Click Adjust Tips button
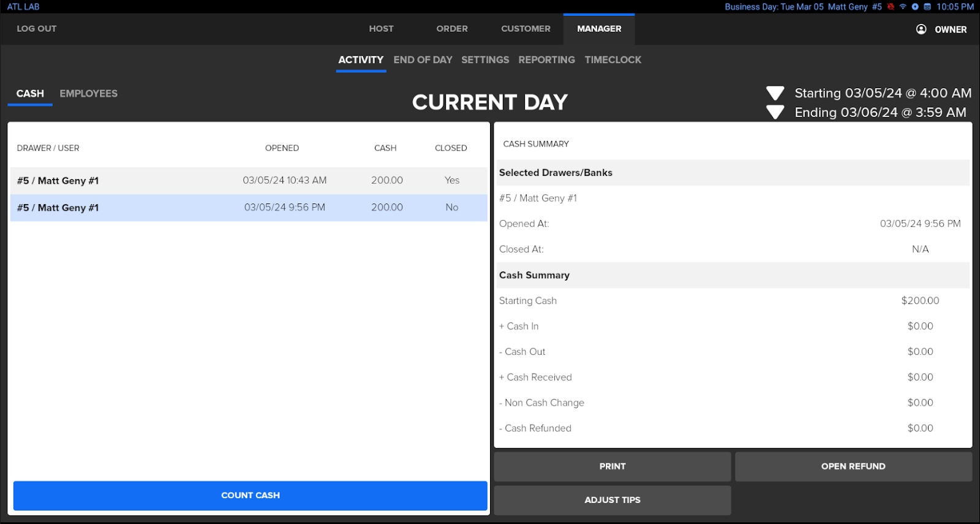The image size is (980, 524). (612, 500)
